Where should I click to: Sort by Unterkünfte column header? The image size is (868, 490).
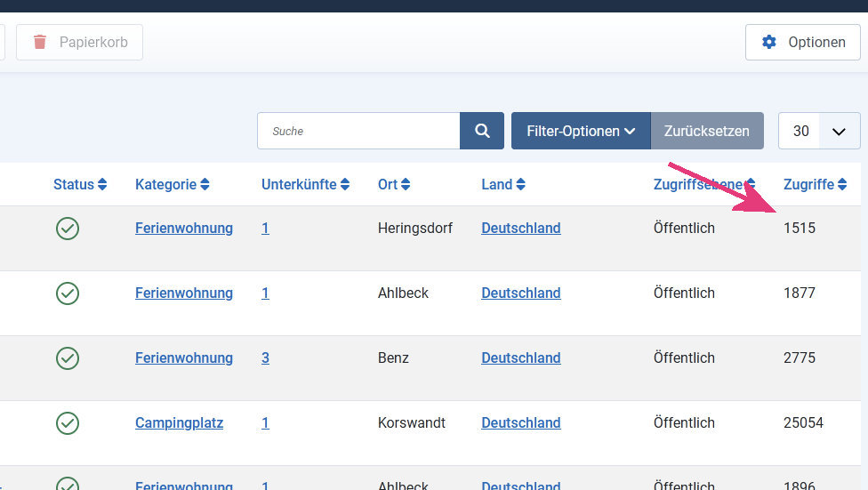(x=306, y=185)
